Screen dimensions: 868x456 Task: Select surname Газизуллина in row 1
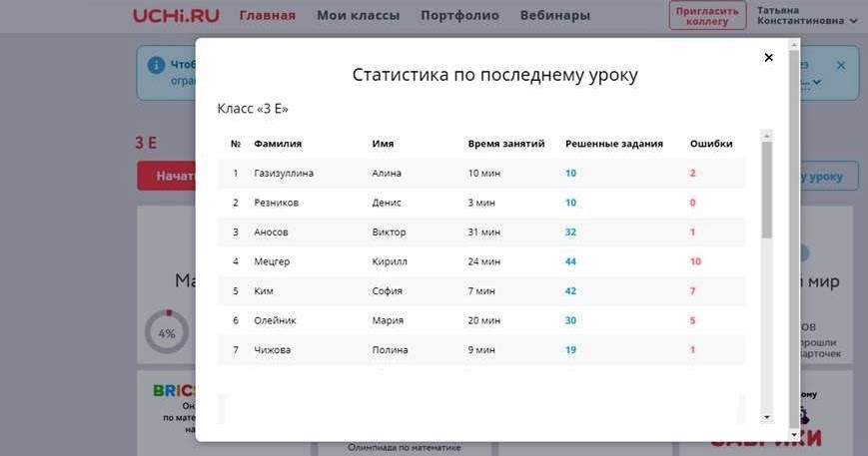pos(284,173)
